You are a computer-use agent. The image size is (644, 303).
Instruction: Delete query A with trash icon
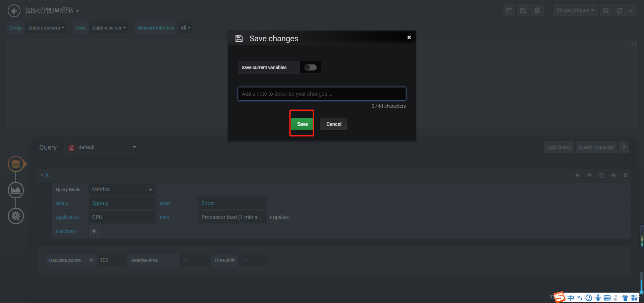tap(625, 175)
